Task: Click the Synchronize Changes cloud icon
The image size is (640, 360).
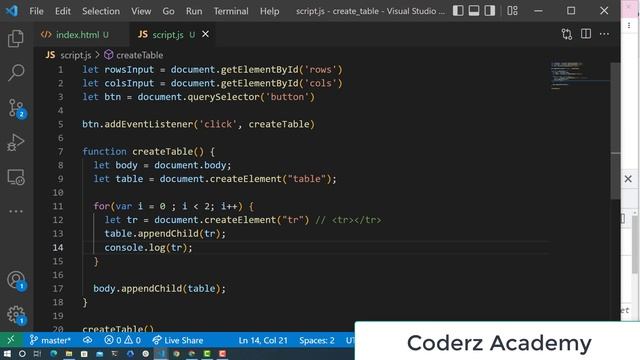Action: point(87,340)
